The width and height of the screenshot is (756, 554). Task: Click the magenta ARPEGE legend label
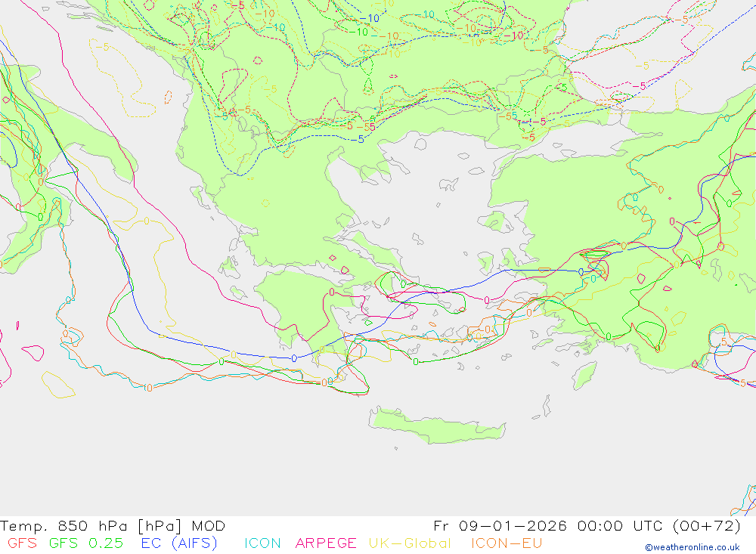tap(326, 543)
